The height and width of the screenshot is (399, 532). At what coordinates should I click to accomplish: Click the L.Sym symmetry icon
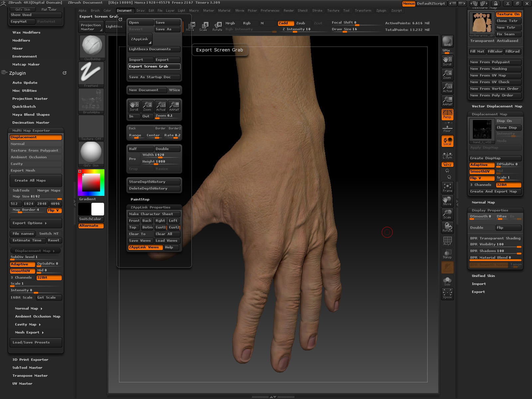tap(448, 155)
